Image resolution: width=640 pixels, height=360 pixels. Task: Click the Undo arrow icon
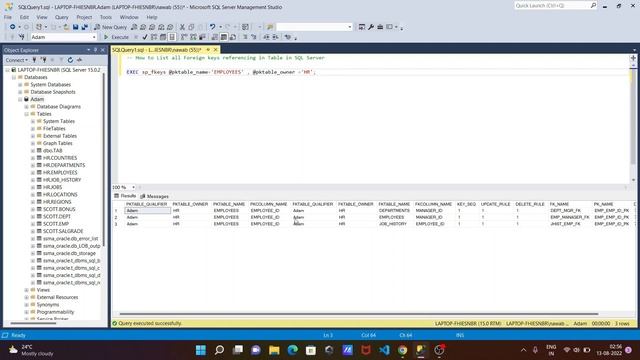point(212,27)
